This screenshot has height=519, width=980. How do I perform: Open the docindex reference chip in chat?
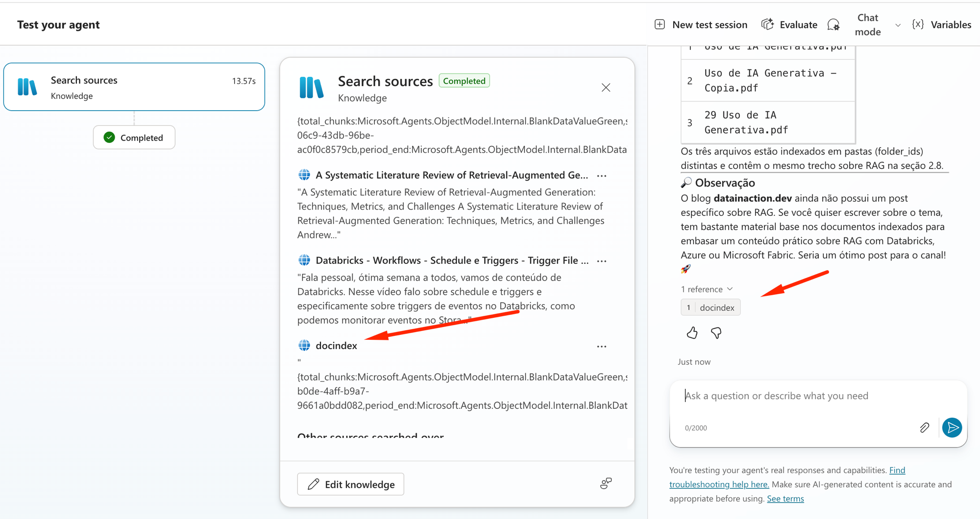point(710,307)
